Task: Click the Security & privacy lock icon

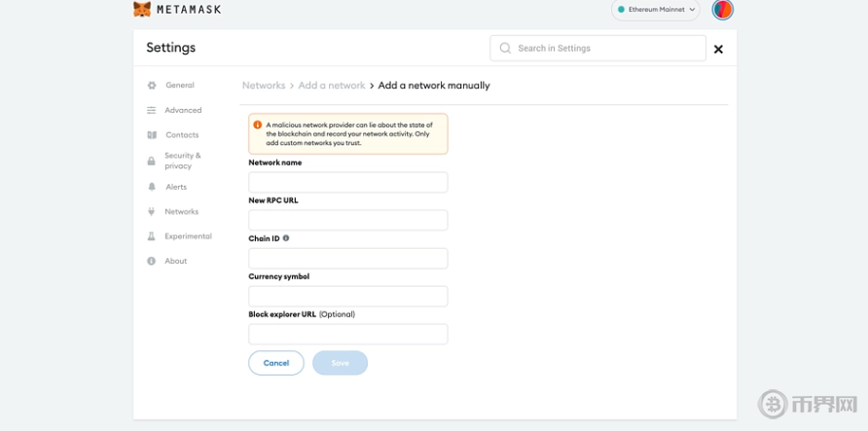Action: coord(152,161)
